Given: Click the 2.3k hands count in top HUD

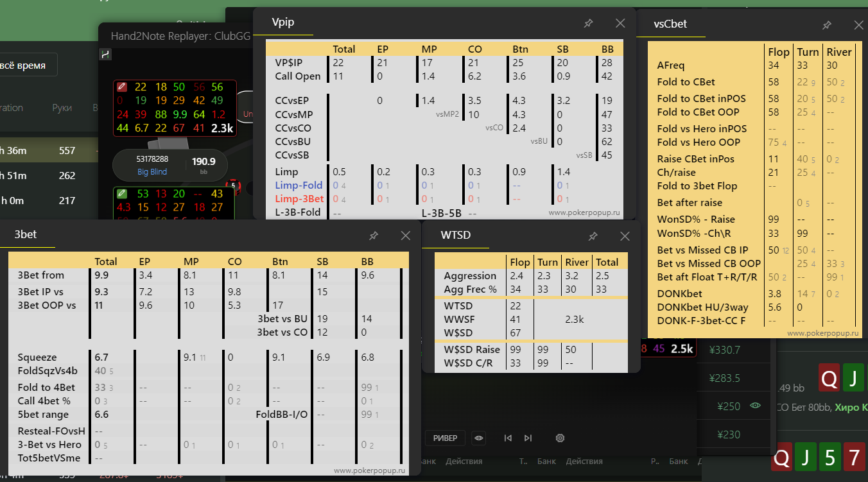Looking at the screenshot, I should pyautogui.click(x=222, y=128).
